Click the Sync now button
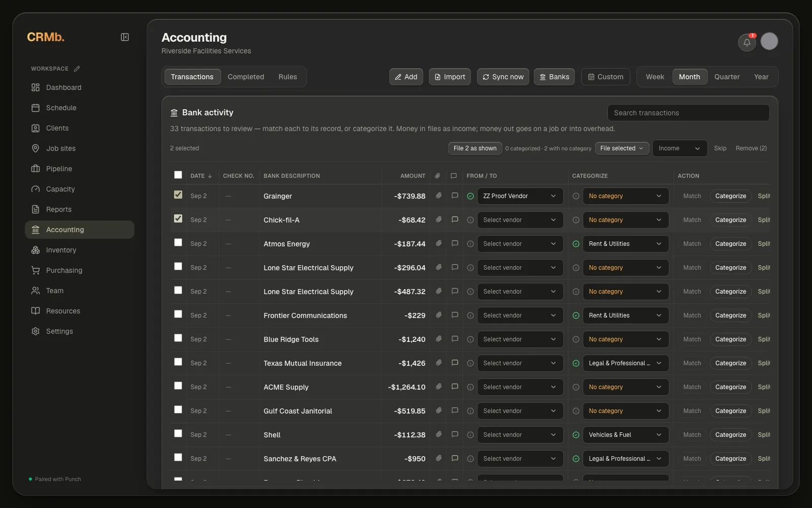Image resolution: width=812 pixels, height=508 pixels. (x=503, y=77)
